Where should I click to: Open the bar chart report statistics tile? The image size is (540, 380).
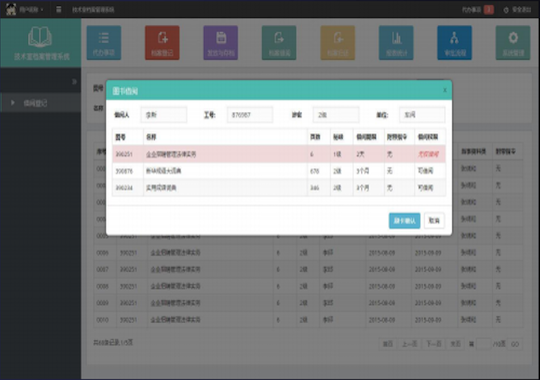396,43
